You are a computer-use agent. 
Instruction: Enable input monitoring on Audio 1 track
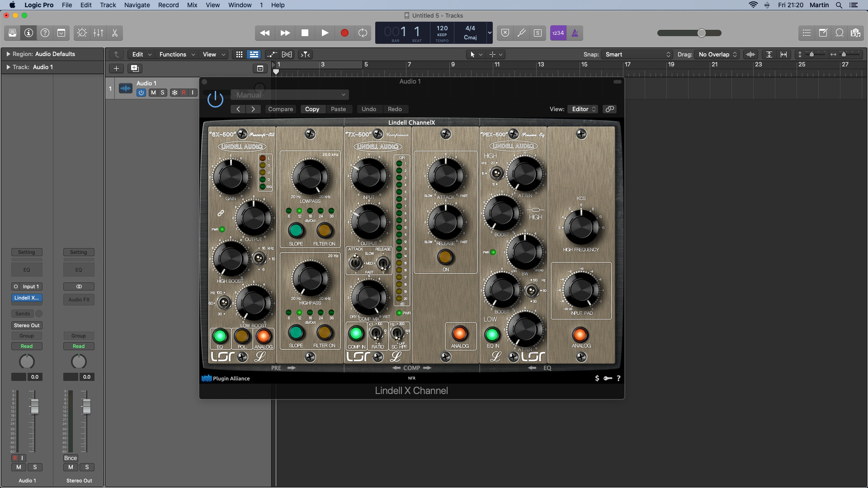(193, 93)
